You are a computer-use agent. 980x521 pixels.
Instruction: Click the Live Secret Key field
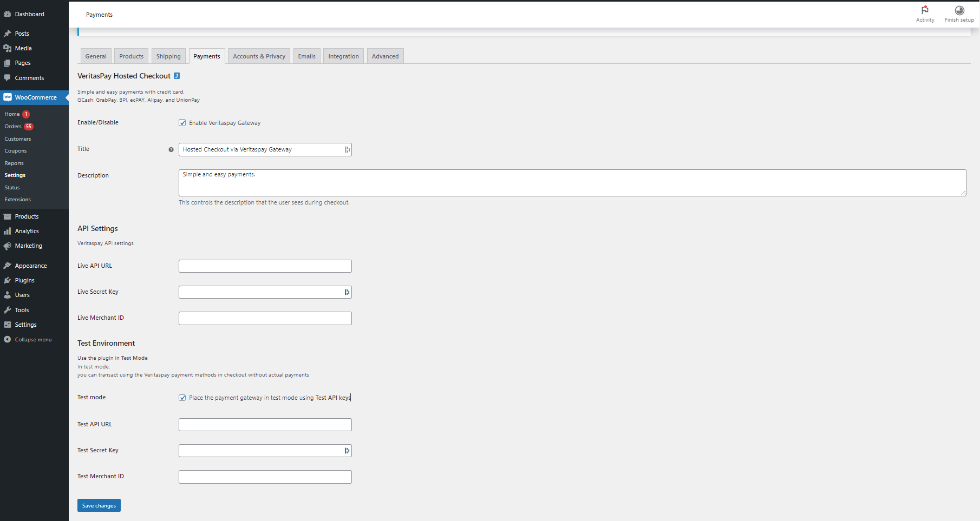(x=265, y=292)
